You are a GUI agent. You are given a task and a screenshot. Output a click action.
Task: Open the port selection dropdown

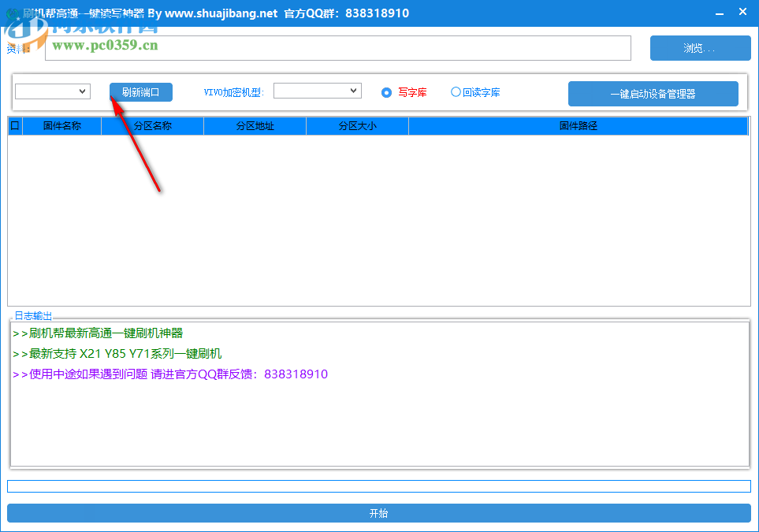pos(53,91)
